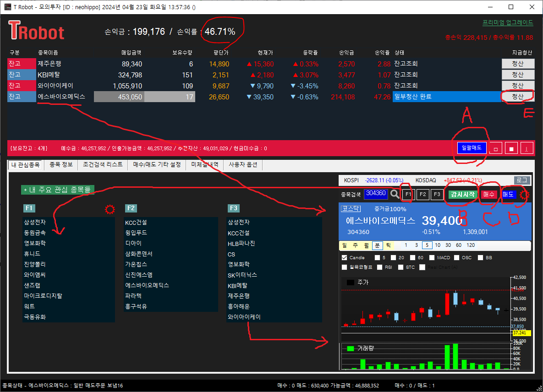Open the 프리미엄 업그레이드 link
The image size is (543, 392).
point(508,22)
